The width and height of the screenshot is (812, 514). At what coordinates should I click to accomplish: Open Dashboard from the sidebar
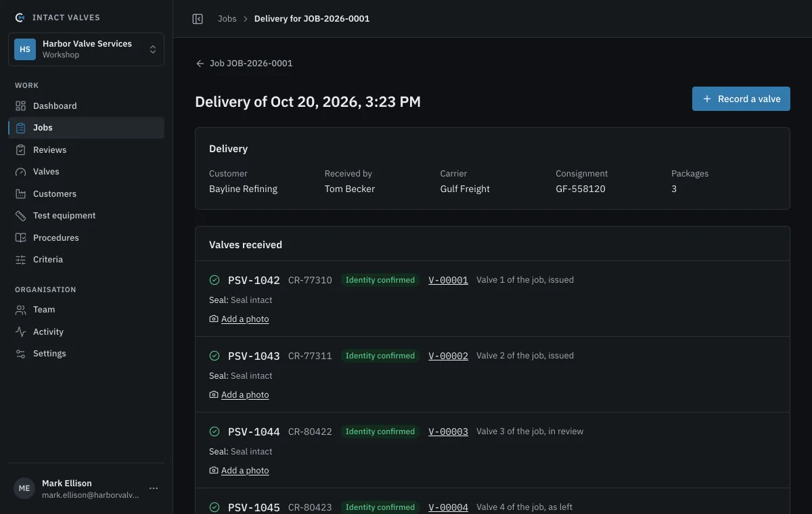pos(86,106)
